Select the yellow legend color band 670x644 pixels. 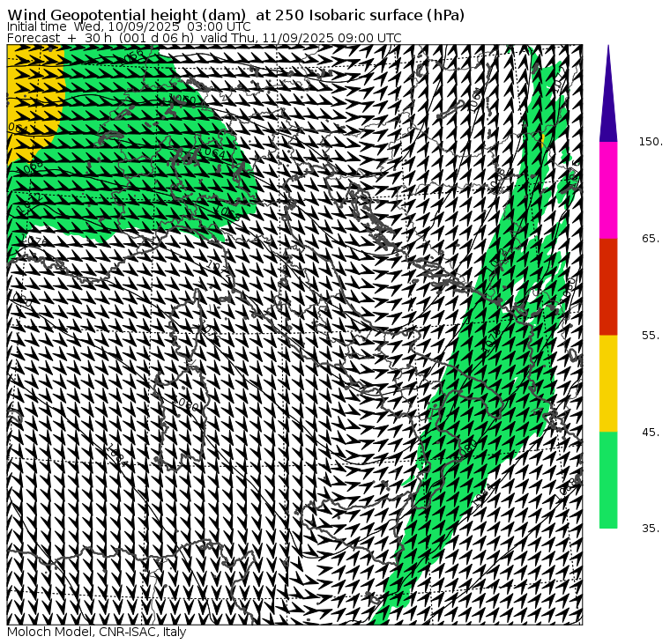[x=608, y=383]
